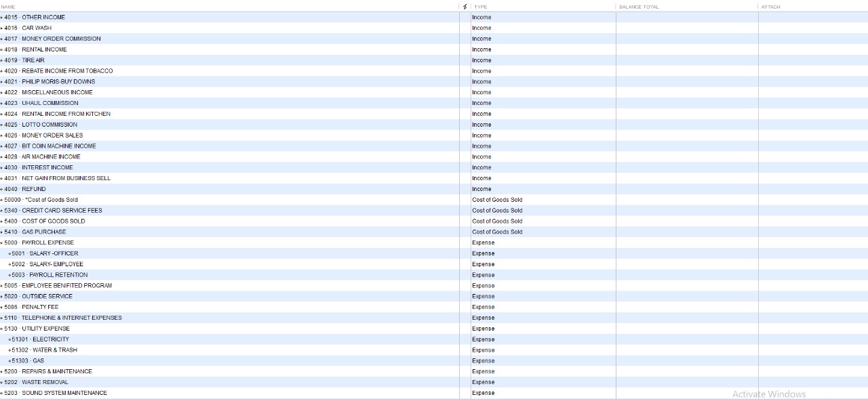
Task: Click the diamond icon next to 5001 SALARY -OFFICER
Action: click(x=9, y=253)
